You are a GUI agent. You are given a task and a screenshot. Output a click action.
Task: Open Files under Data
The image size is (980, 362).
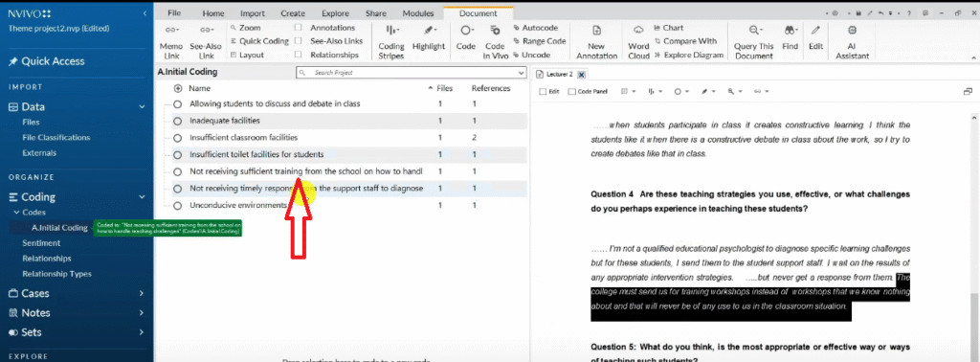coord(31,123)
